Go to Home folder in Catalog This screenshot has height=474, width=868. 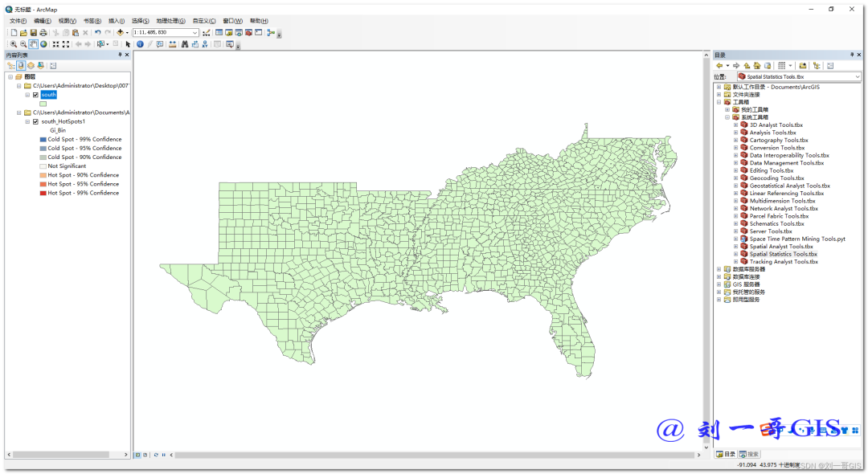pyautogui.click(x=757, y=65)
